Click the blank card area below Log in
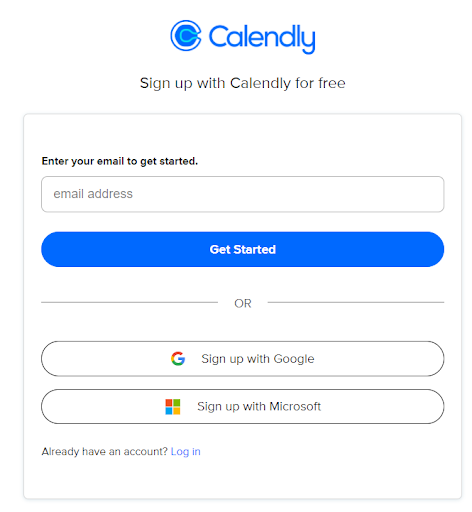 click(243, 478)
